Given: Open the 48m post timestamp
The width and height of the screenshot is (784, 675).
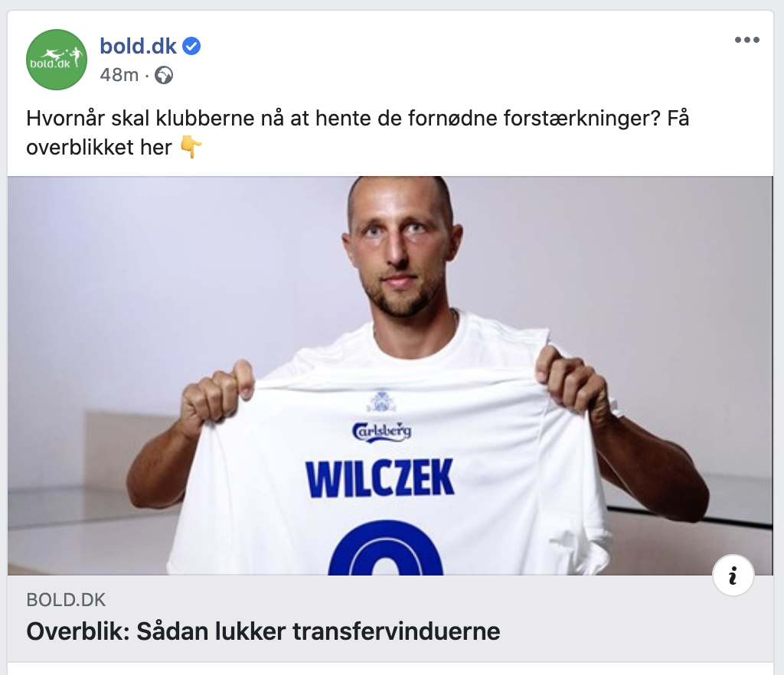Looking at the screenshot, I should pyautogui.click(x=119, y=75).
